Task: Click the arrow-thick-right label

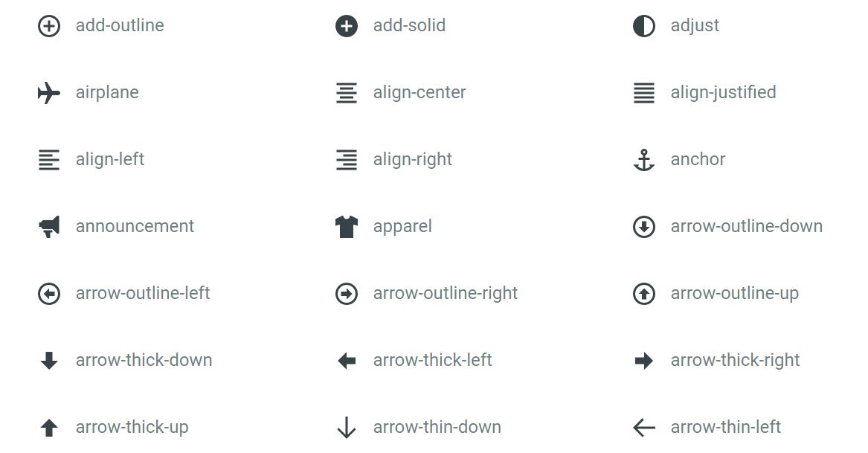Action: (735, 361)
